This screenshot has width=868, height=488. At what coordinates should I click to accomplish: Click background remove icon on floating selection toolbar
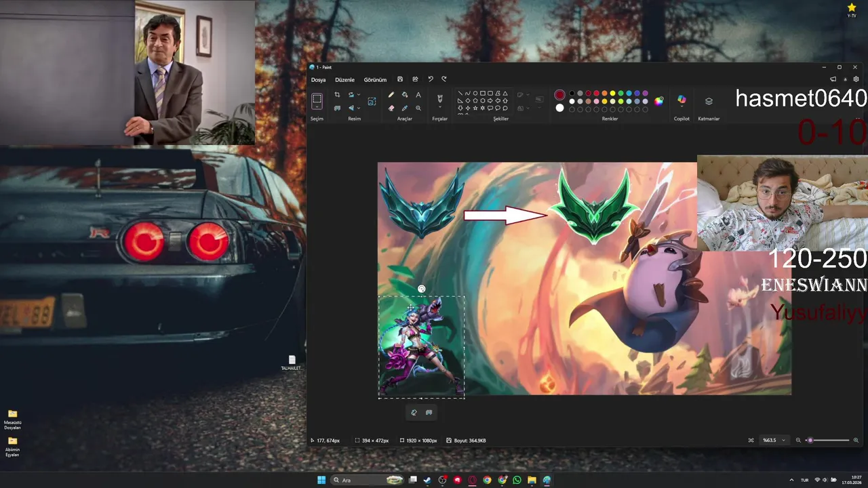(x=429, y=412)
